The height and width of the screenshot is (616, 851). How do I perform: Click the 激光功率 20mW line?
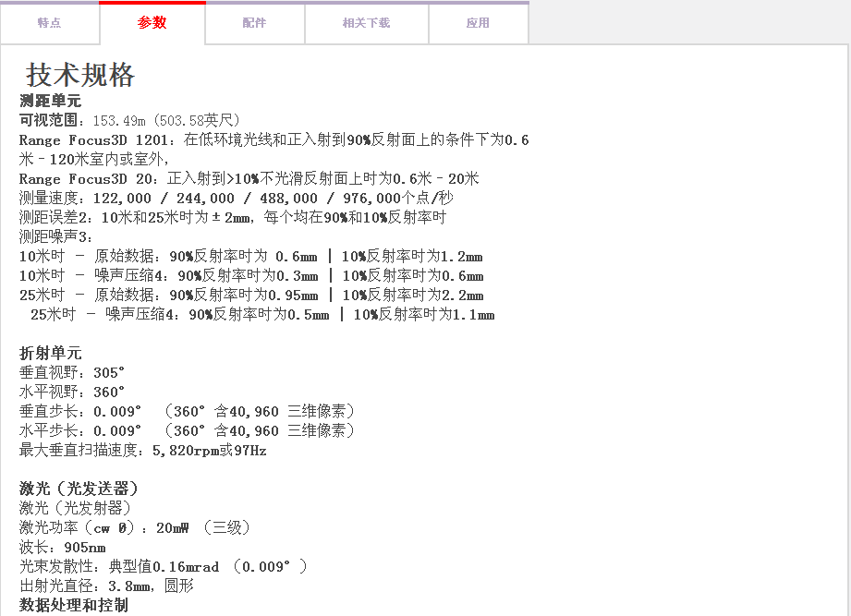[x=134, y=527]
